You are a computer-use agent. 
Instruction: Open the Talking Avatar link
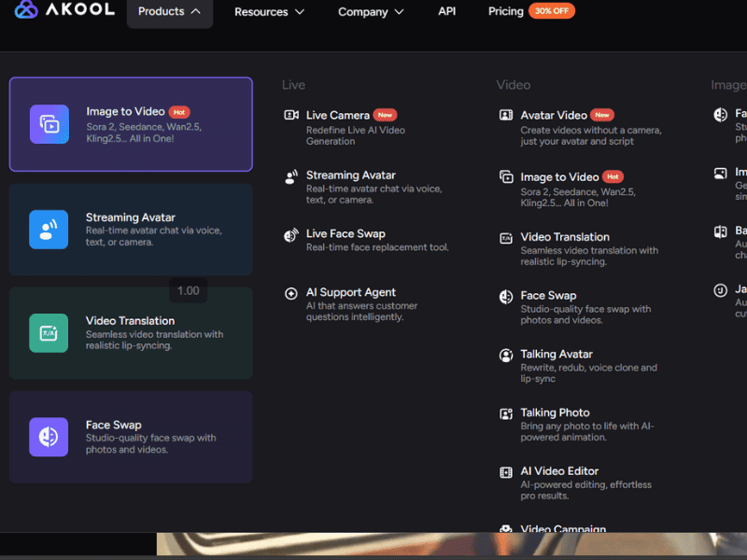tap(557, 355)
